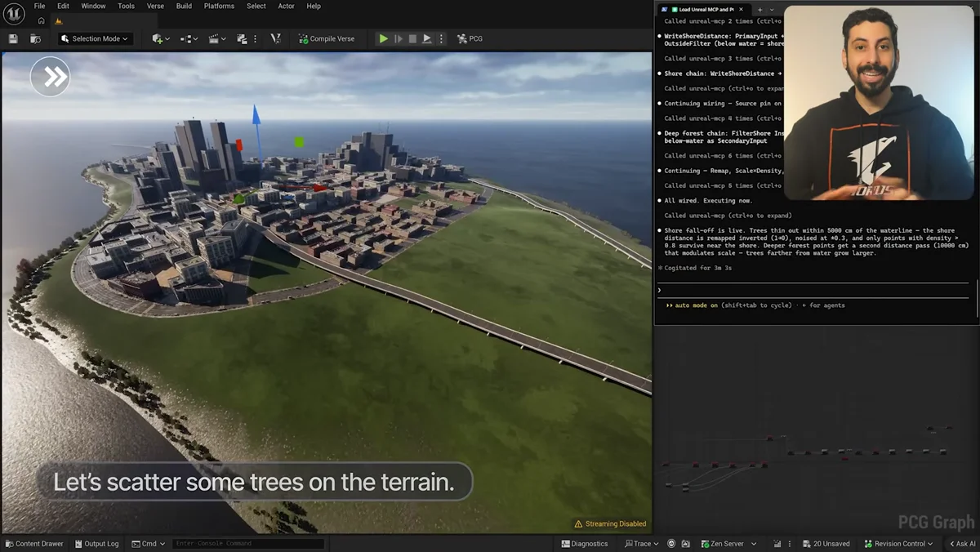Image resolution: width=980 pixels, height=552 pixels.
Task: Open the Zen Server dropdown
Action: tap(728, 543)
